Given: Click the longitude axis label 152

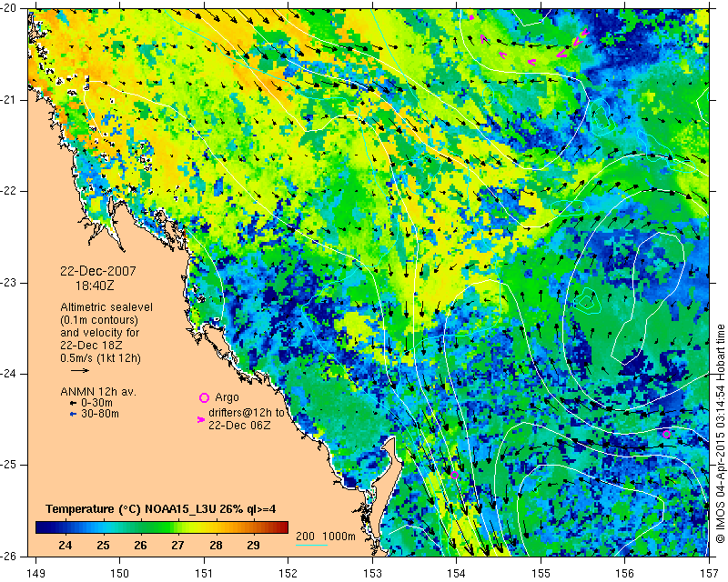Looking at the screenshot, I should [288, 573].
